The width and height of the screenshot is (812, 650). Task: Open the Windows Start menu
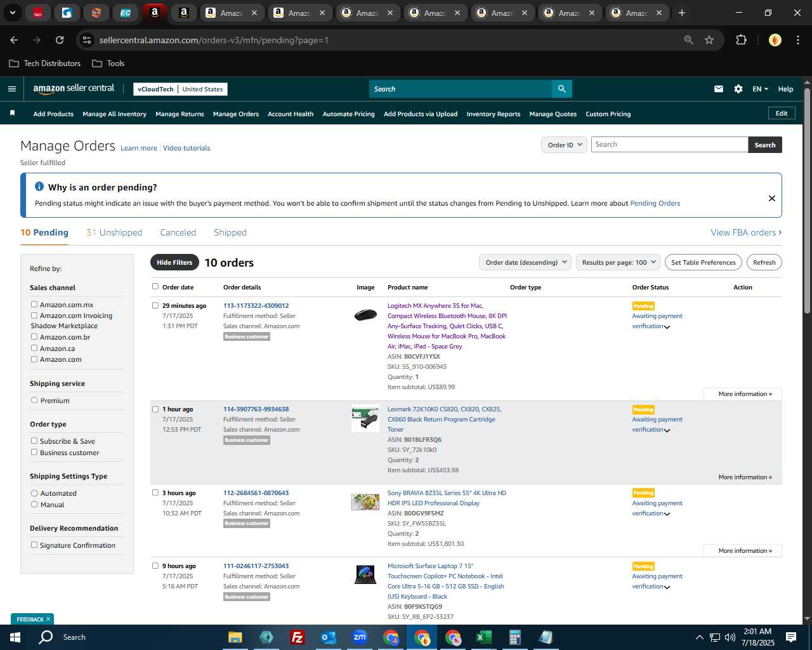coord(15,637)
